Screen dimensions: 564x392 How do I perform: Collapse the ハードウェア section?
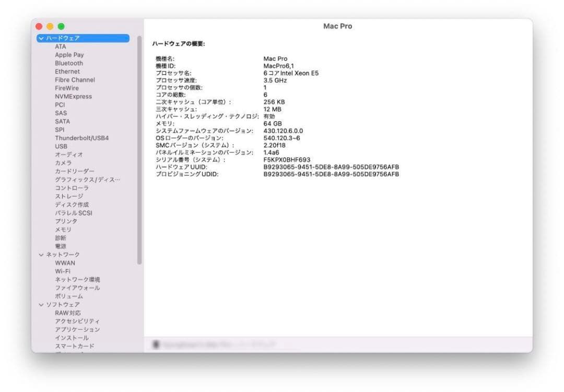point(42,38)
